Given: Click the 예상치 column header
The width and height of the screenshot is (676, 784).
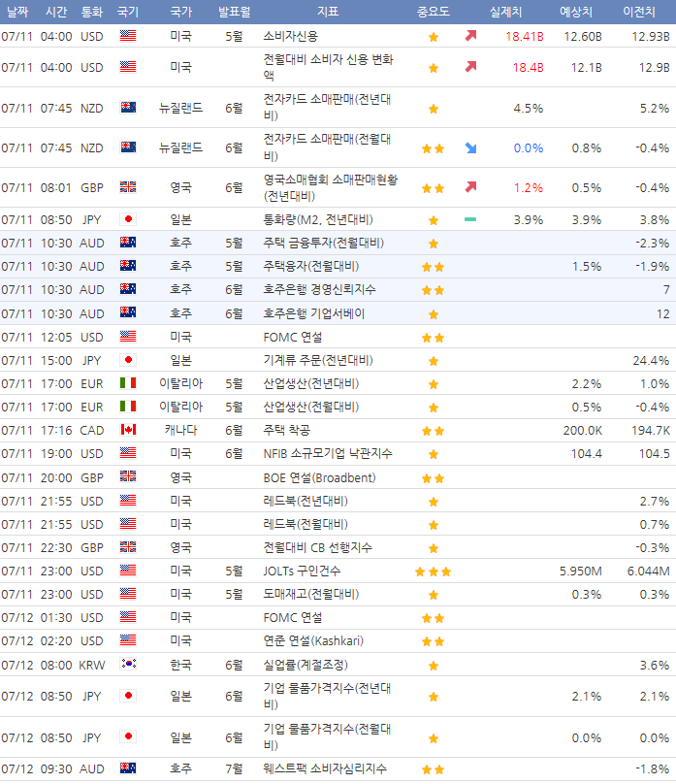Looking at the screenshot, I should coord(575,12).
